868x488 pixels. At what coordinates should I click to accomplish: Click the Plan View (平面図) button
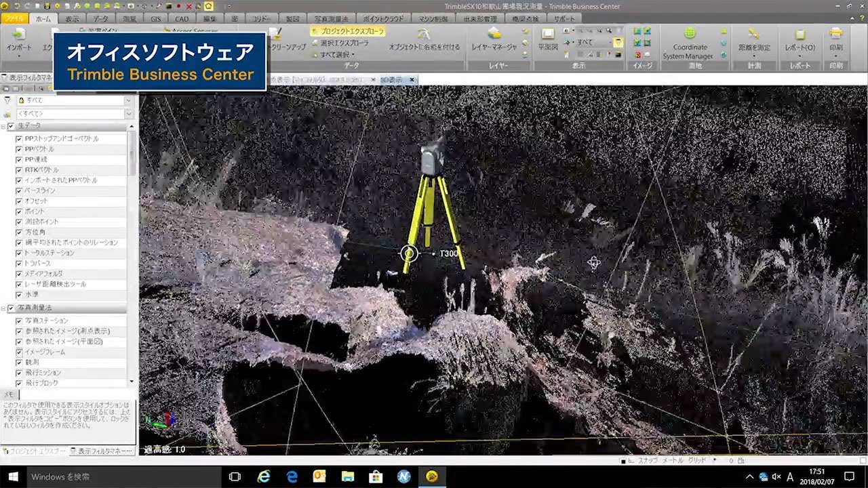click(x=547, y=39)
